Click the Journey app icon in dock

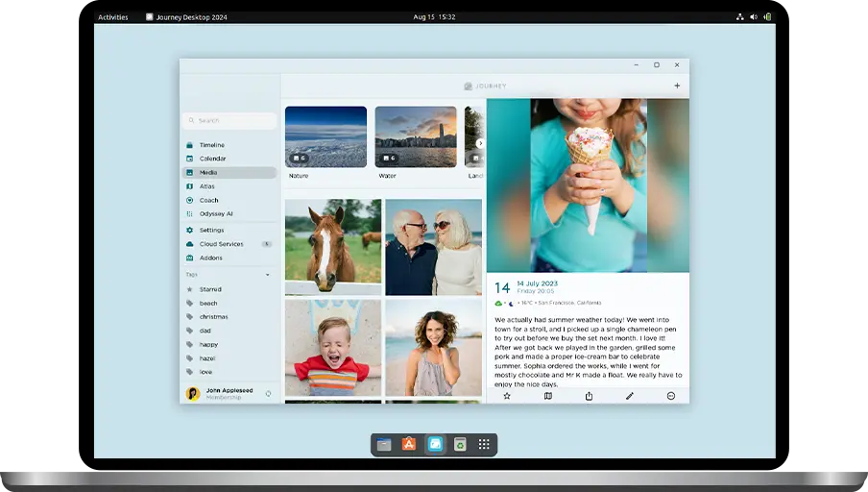[x=435, y=444]
